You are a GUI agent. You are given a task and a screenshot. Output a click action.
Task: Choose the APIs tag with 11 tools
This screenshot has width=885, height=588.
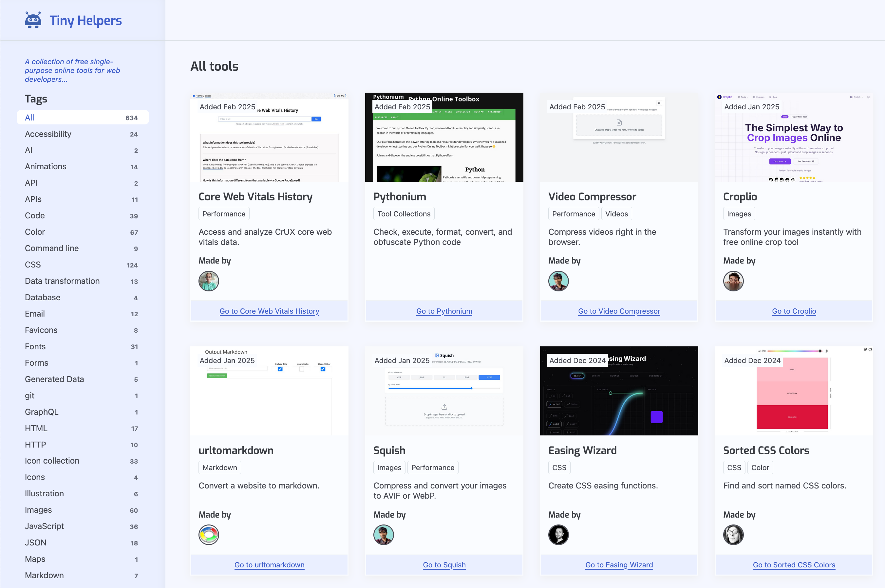[x=83, y=199]
